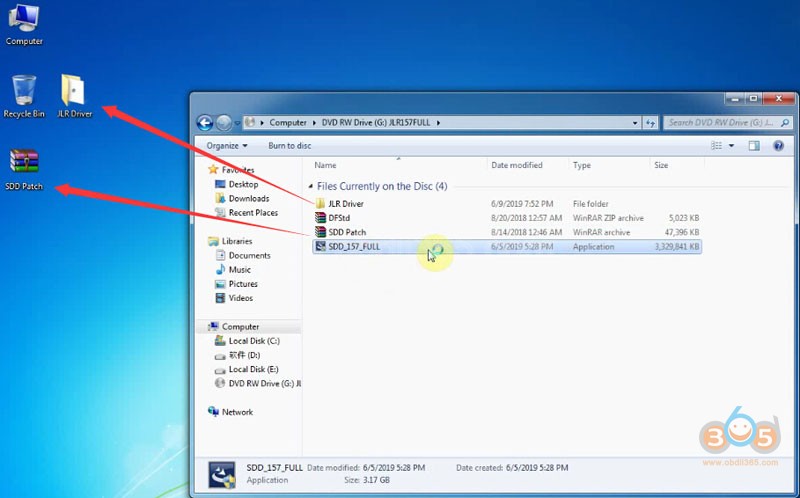This screenshot has width=800, height=498.
Task: Open Local Disk (C:)
Action: (254, 341)
